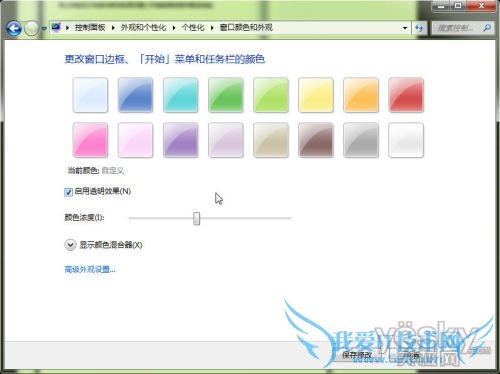The width and height of the screenshot is (500, 374).
Task: Select the yellow color swatch
Action: coord(316,95)
